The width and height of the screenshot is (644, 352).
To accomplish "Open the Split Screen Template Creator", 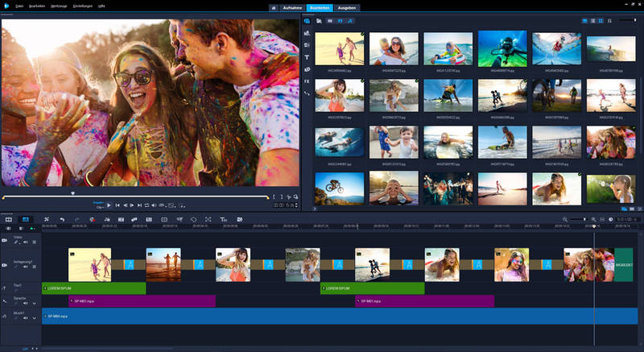I will (239, 220).
